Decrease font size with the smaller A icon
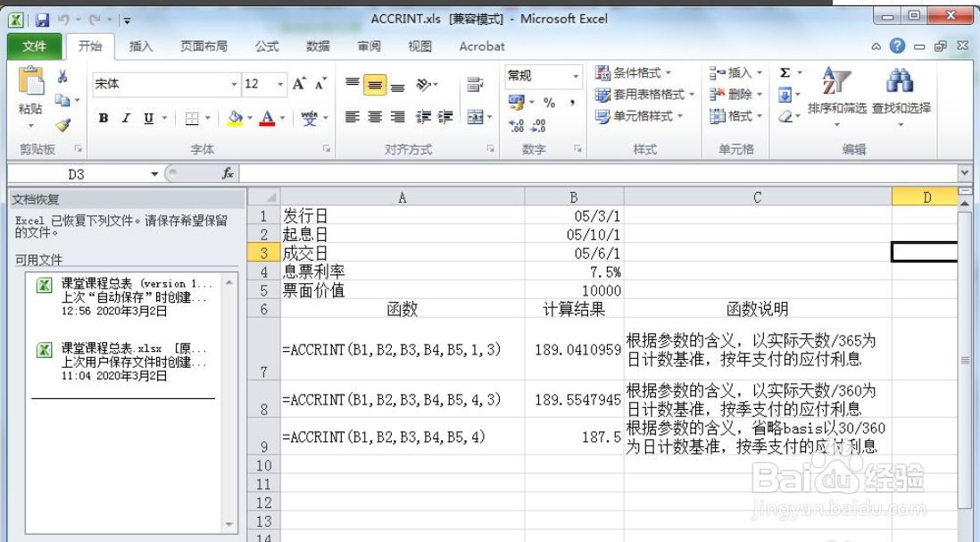 [x=320, y=84]
